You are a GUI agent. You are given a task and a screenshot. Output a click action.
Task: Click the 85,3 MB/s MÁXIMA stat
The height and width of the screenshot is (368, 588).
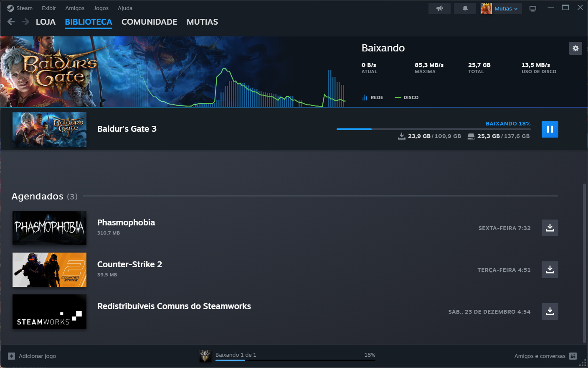pos(429,68)
